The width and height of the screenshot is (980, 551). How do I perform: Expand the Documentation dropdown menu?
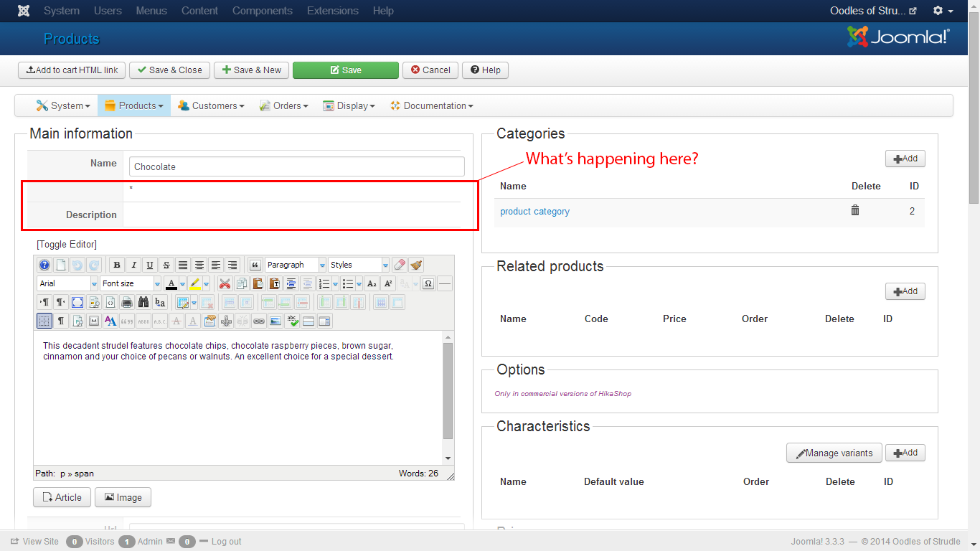(432, 105)
